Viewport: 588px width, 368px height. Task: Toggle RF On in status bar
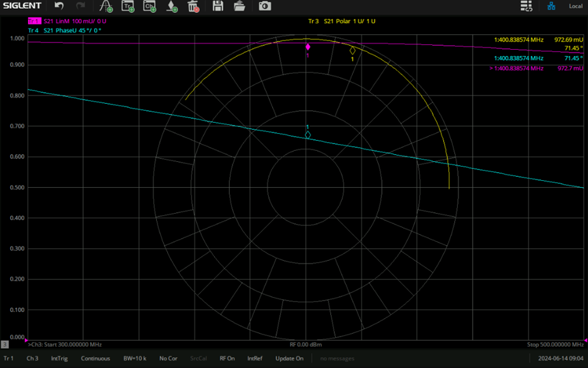pyautogui.click(x=227, y=358)
